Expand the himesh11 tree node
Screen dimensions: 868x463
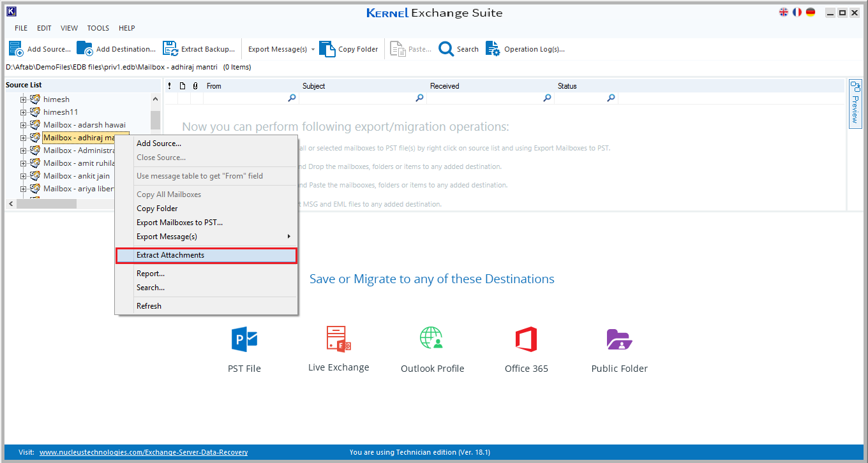24,112
